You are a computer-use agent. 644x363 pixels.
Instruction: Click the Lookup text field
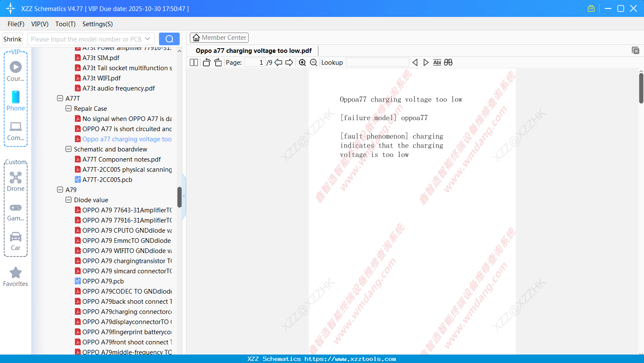(377, 63)
